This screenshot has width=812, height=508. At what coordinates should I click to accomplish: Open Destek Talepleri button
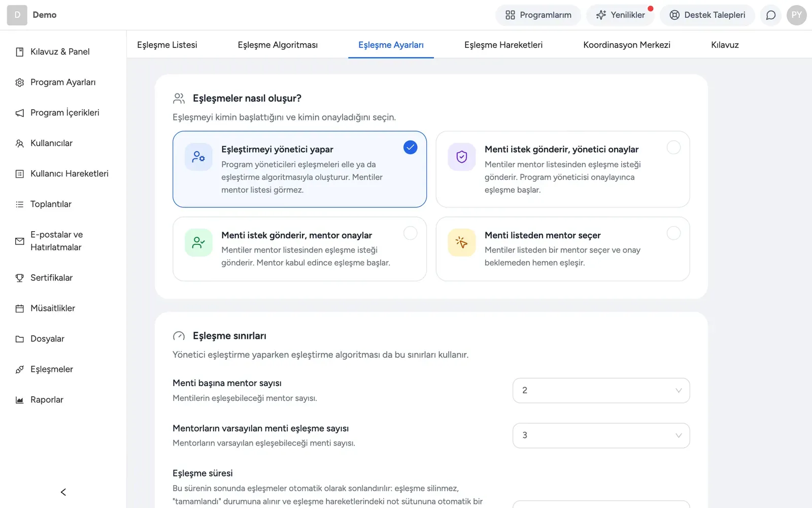click(x=707, y=15)
